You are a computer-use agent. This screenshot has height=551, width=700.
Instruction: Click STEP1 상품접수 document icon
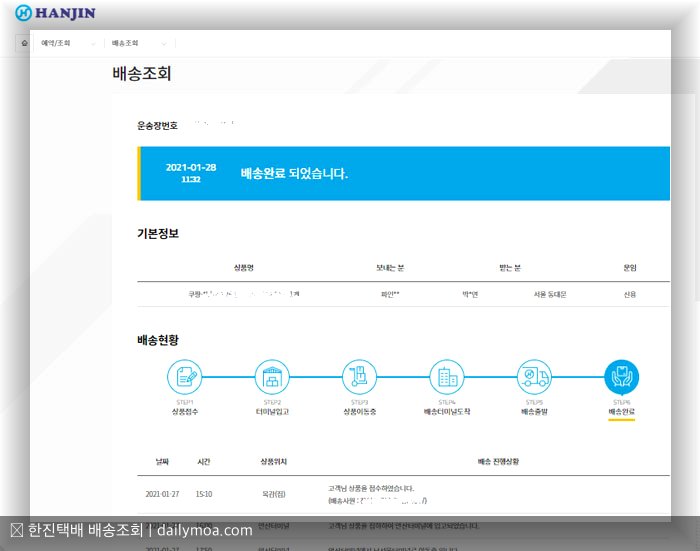pyautogui.click(x=184, y=377)
